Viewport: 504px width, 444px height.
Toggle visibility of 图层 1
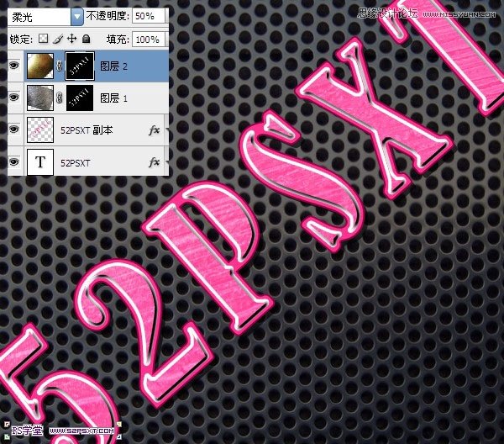pos(13,99)
